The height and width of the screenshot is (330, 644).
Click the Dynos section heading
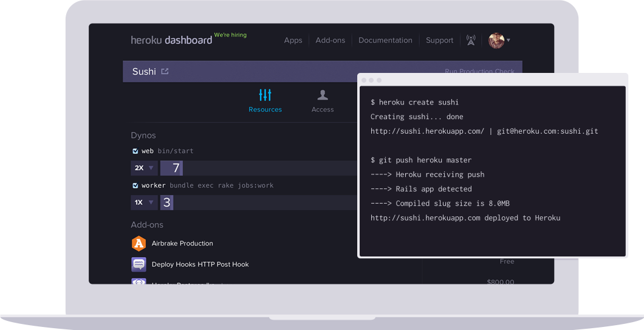143,135
